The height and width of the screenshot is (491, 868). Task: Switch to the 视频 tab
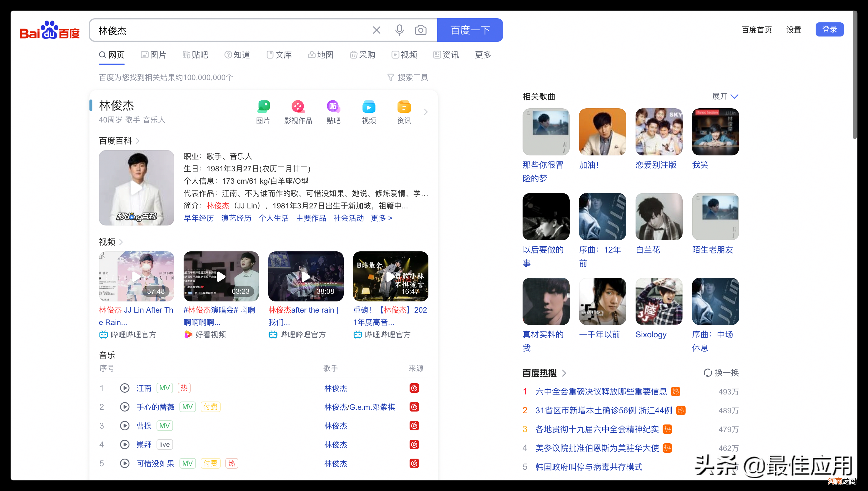(x=404, y=55)
